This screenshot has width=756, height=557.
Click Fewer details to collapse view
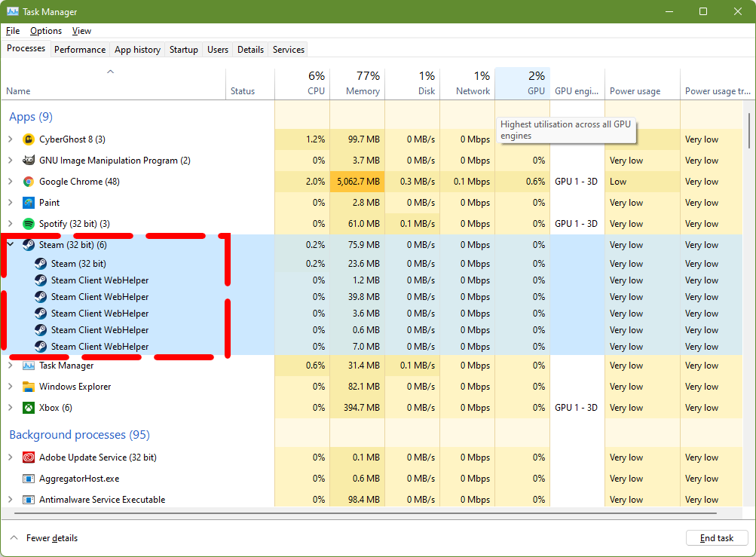[44, 538]
